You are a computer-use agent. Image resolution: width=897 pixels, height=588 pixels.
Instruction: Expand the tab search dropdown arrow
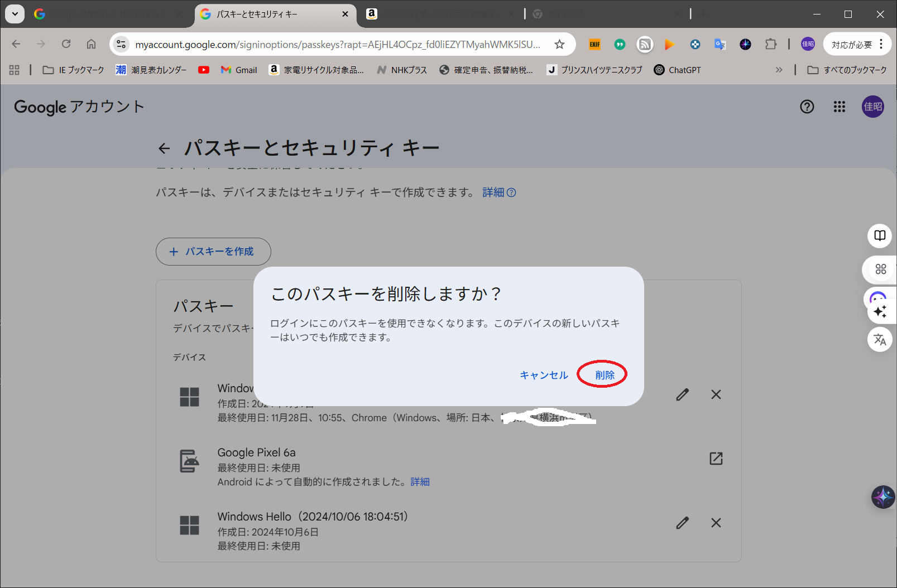point(15,14)
